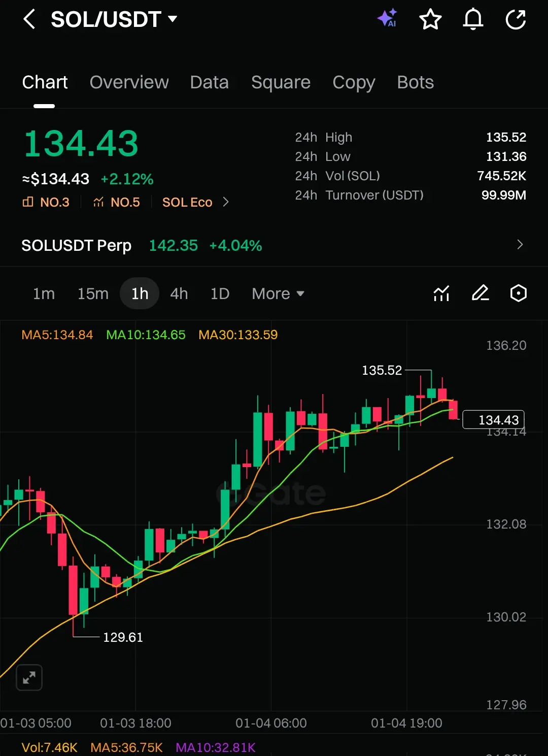
Task: Open chart settings hexagon icon
Action: (518, 293)
